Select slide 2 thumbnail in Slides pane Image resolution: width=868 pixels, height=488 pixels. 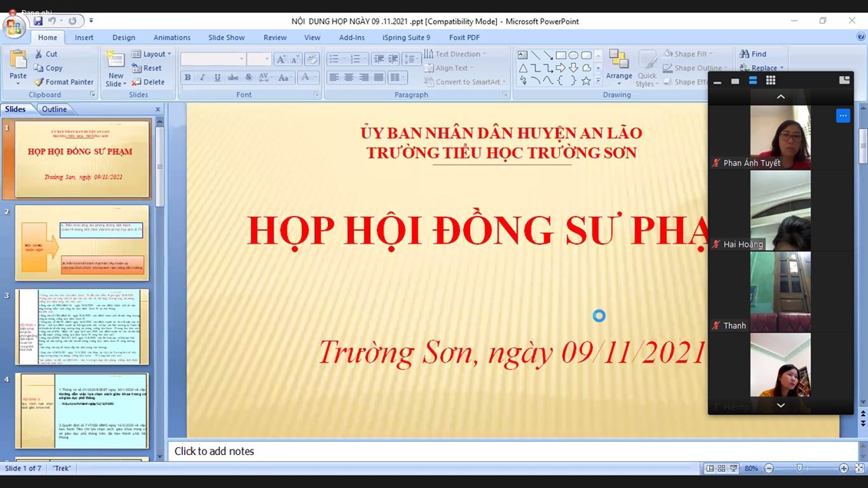tap(82, 243)
